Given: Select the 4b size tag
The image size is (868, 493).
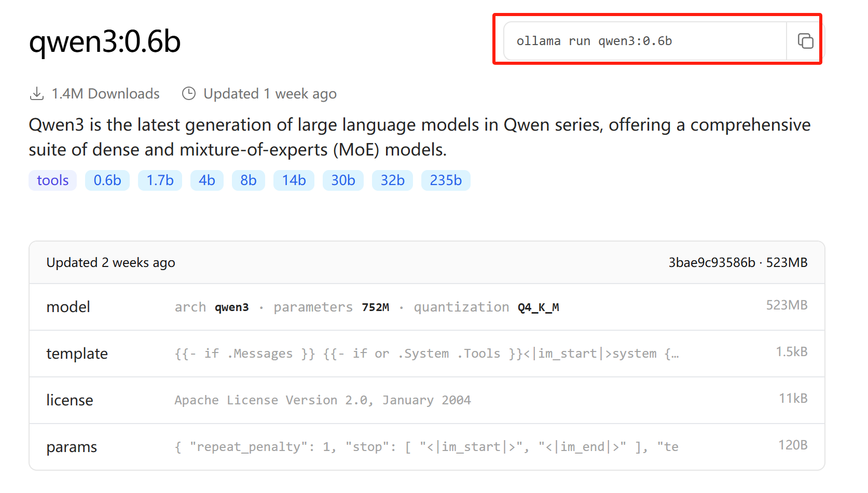Looking at the screenshot, I should [x=207, y=180].
